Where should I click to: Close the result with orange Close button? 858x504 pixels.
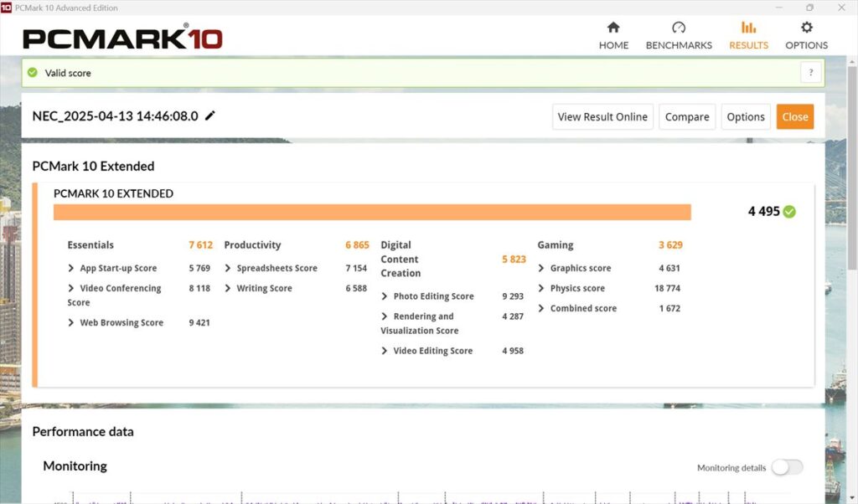coord(794,116)
